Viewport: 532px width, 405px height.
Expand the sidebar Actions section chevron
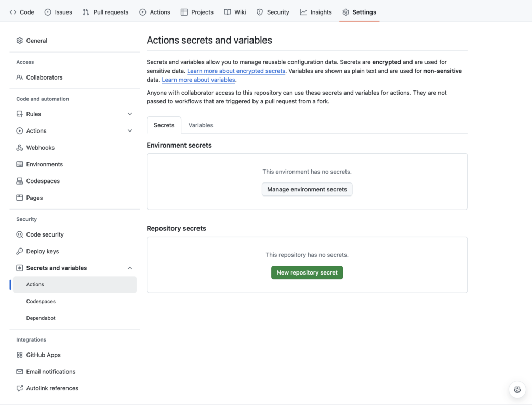(x=130, y=130)
